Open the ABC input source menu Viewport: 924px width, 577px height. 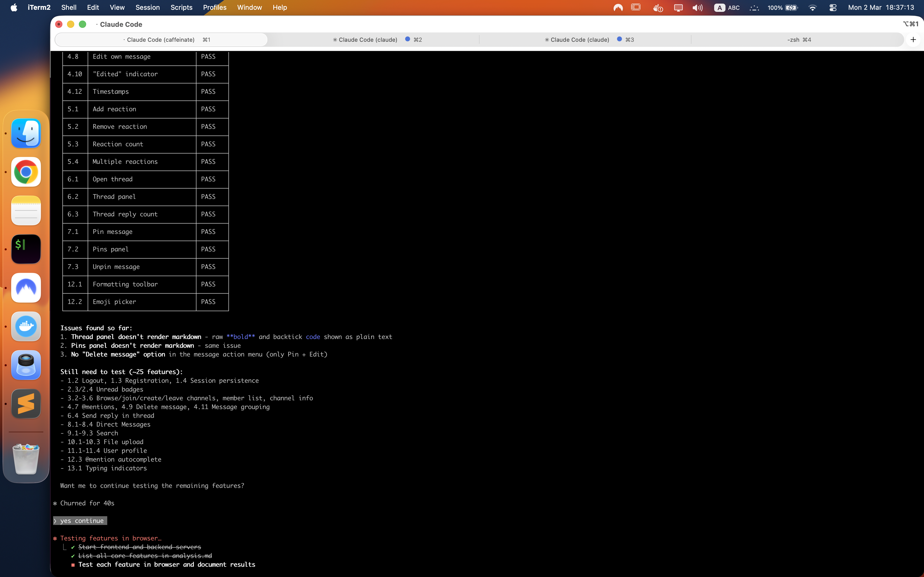(727, 8)
